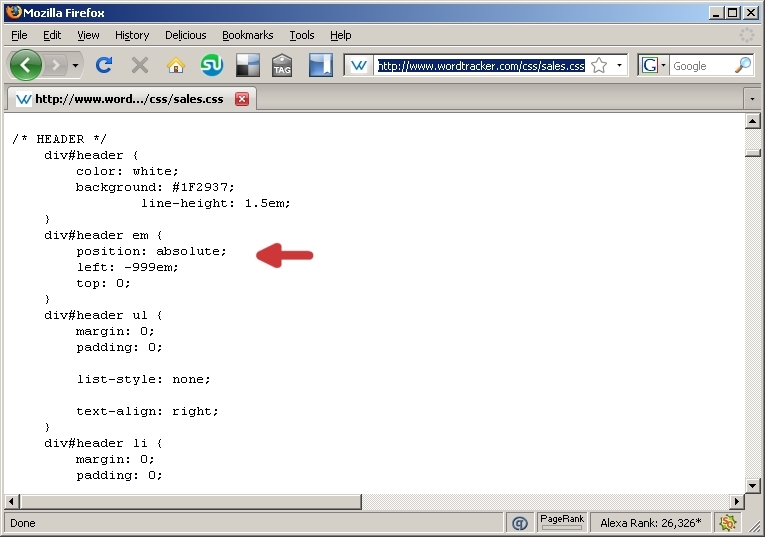Open the blue bookmark sidebar icon
The image size is (765, 537).
[x=321, y=65]
